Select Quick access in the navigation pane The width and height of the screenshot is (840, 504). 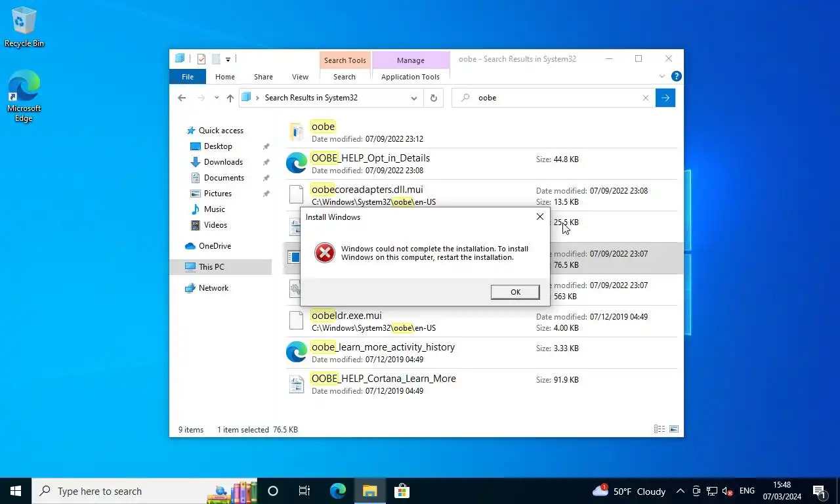(221, 131)
